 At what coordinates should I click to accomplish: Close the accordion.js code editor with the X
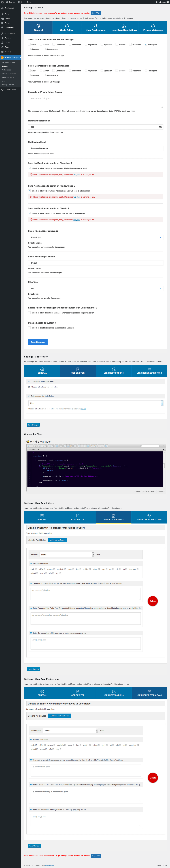(164, 449)
